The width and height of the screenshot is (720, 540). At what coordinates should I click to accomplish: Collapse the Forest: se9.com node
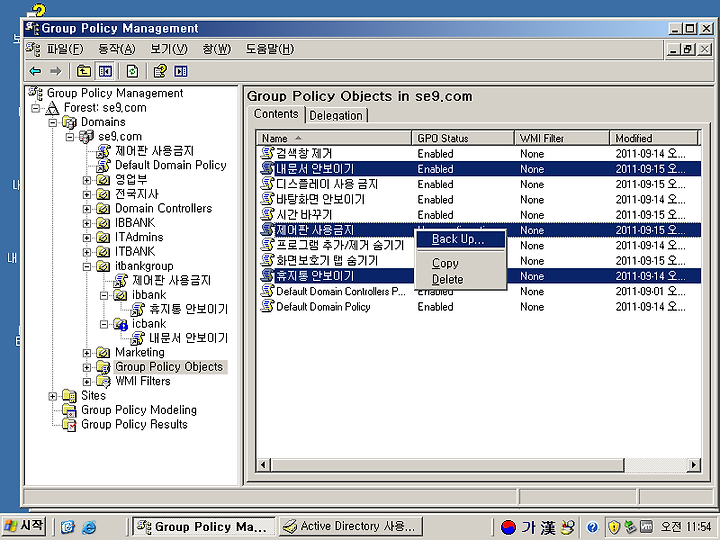[36, 108]
